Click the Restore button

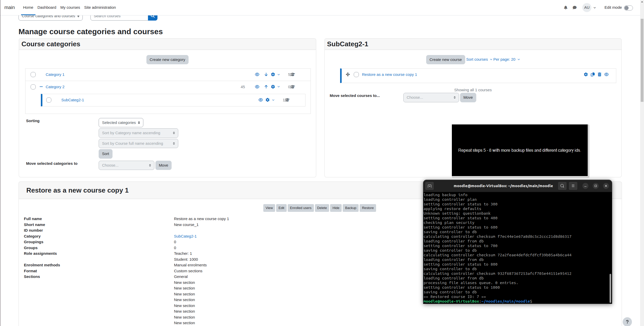368,208
